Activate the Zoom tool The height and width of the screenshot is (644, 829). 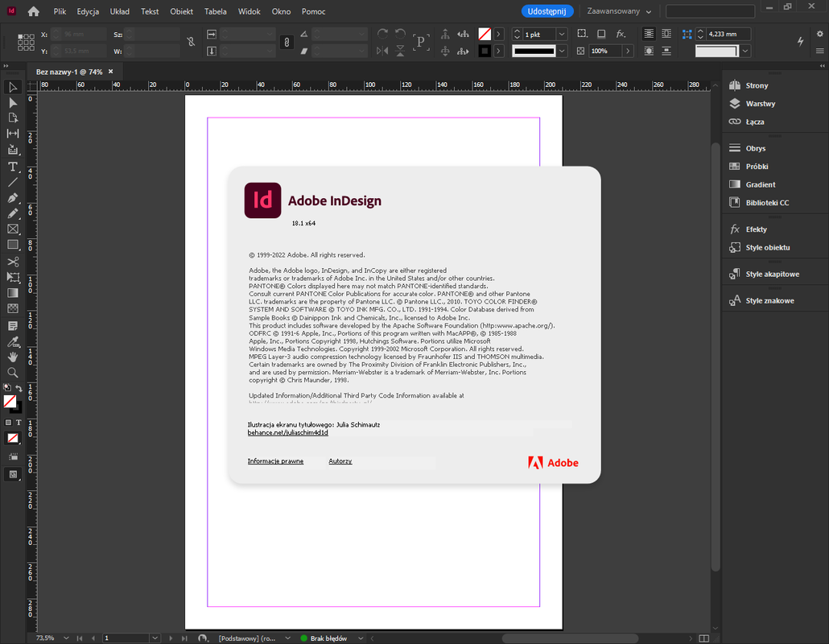tap(13, 372)
